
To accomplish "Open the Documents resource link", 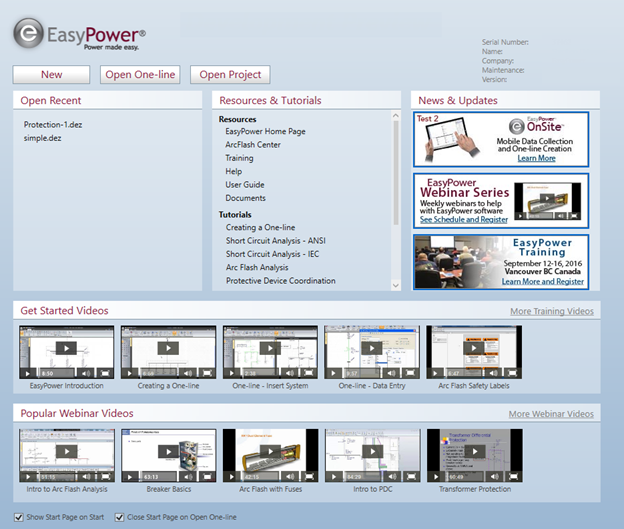I will [246, 198].
